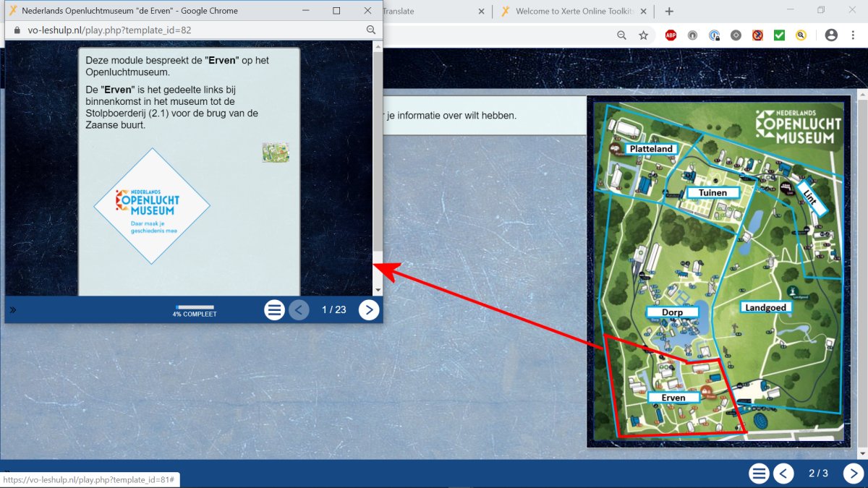Go to previous page in main window

(x=783, y=474)
